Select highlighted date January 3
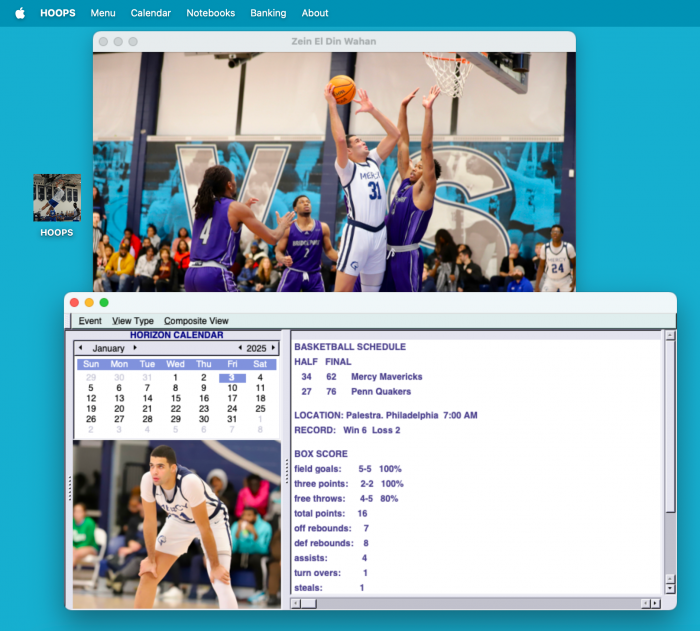Screen dimensions: 700x631 pos(232,378)
